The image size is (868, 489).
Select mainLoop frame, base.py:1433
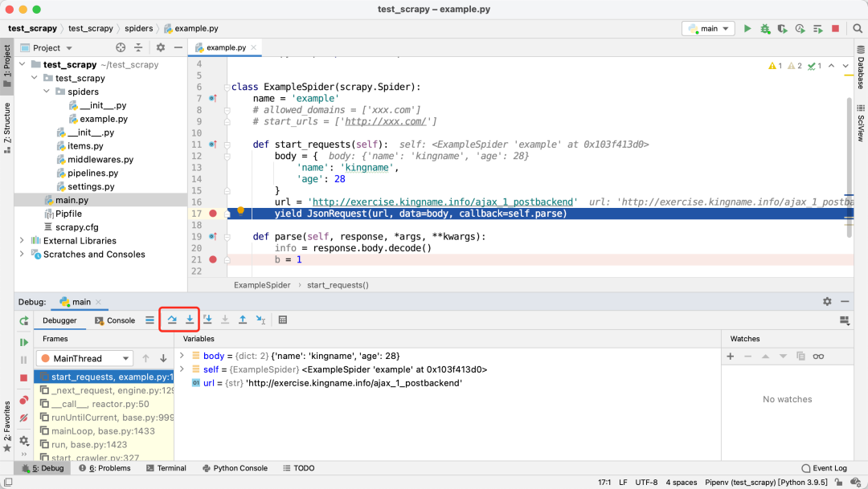[x=104, y=431]
